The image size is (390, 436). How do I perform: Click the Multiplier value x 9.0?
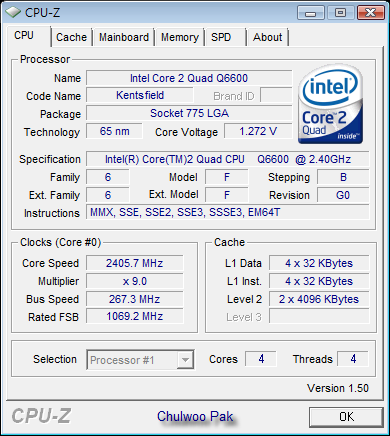coord(135,281)
